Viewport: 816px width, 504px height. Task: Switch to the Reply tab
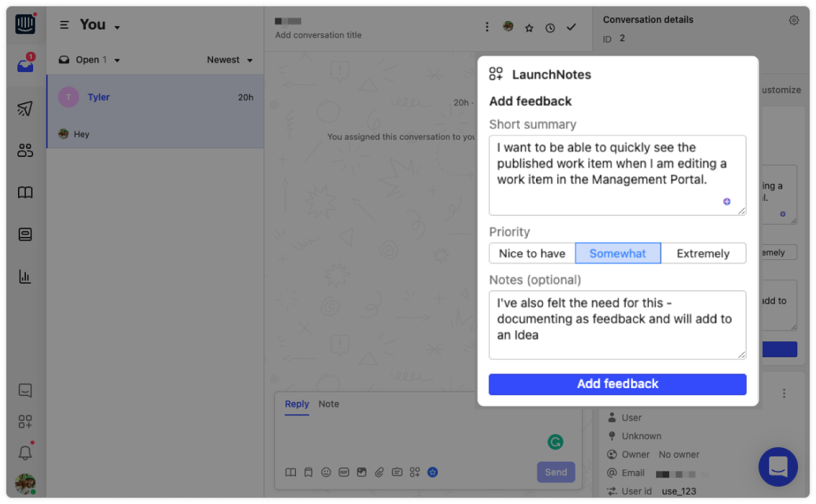pyautogui.click(x=297, y=404)
